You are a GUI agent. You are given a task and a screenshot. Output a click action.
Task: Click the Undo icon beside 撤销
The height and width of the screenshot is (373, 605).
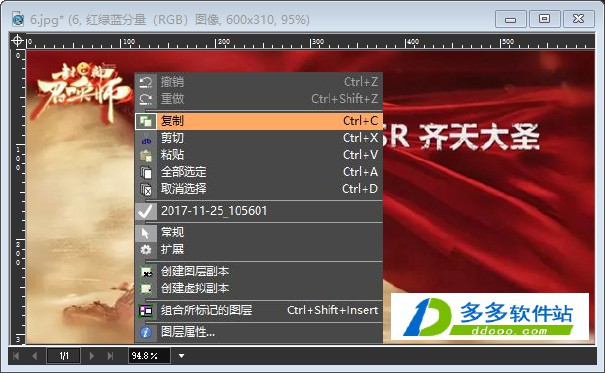tap(145, 82)
